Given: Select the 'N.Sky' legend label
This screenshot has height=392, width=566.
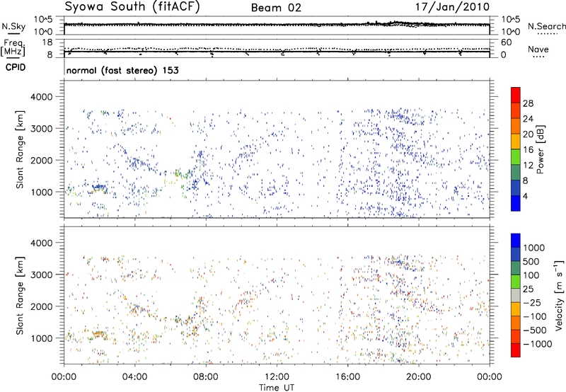Looking at the screenshot, I should tap(13, 26).
